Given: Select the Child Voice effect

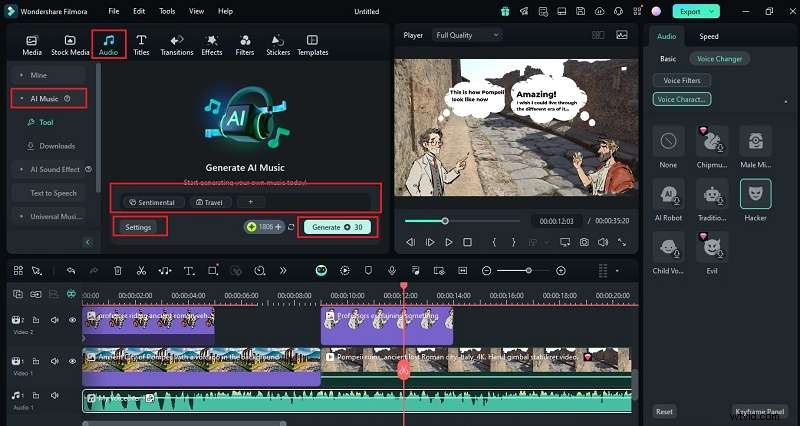Looking at the screenshot, I should [668, 253].
